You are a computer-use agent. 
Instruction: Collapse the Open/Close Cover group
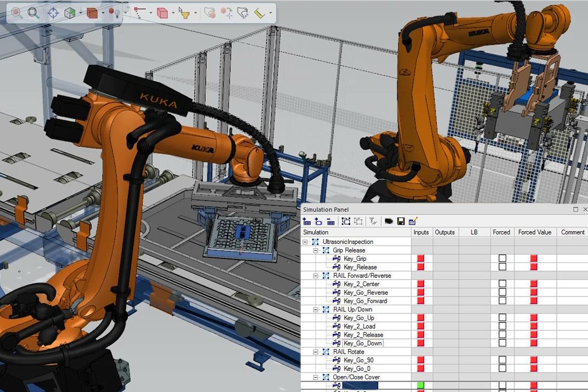coord(316,377)
